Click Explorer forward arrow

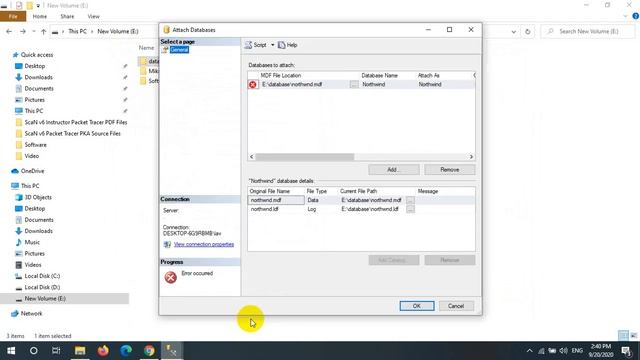[23, 31]
